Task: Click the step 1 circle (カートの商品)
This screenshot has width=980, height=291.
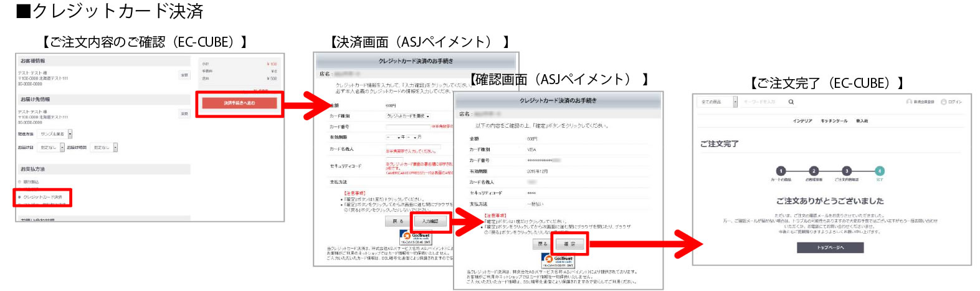Action: (781, 171)
